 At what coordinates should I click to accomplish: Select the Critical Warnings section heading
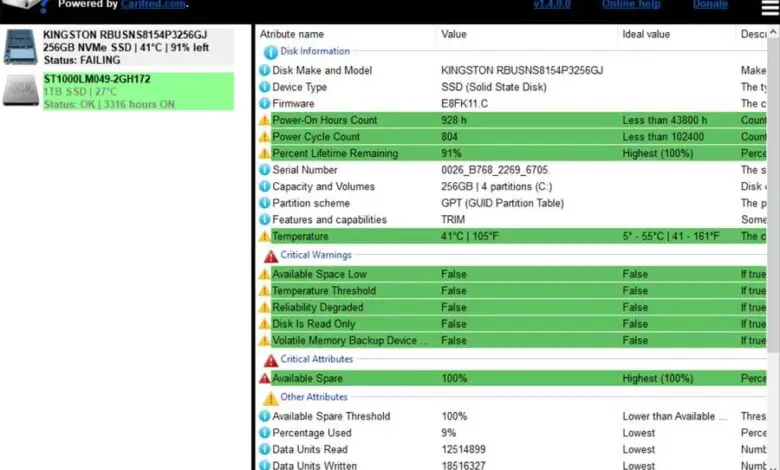click(316, 255)
